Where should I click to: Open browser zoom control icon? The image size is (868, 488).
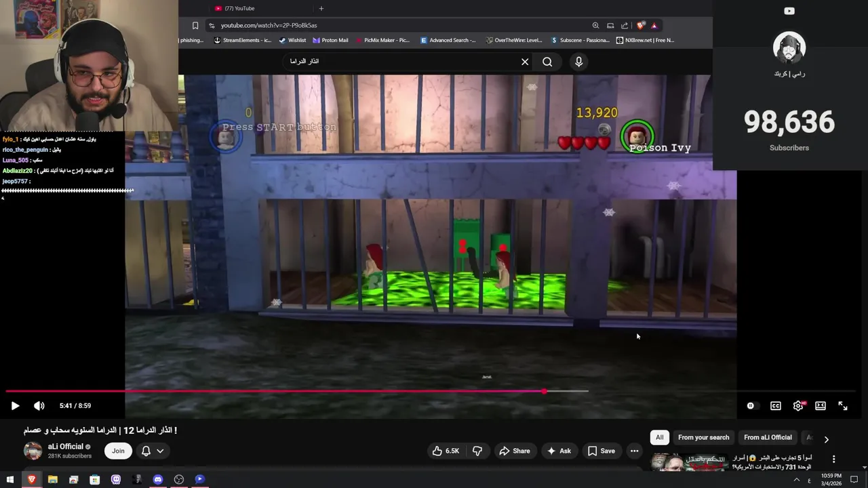click(x=595, y=26)
